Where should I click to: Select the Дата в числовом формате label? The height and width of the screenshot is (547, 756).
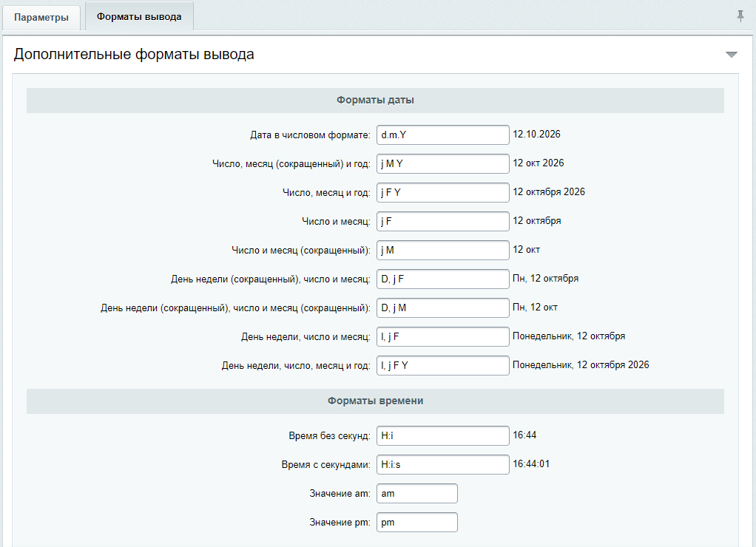coord(310,135)
